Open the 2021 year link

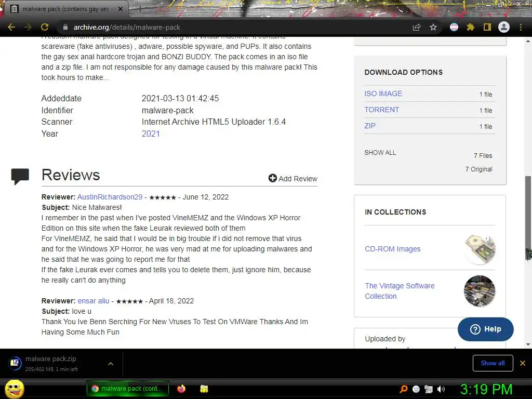[151, 134]
